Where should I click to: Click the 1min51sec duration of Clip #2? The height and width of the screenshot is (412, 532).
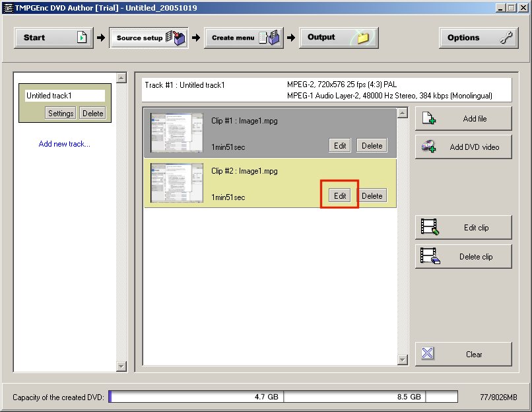[228, 197]
